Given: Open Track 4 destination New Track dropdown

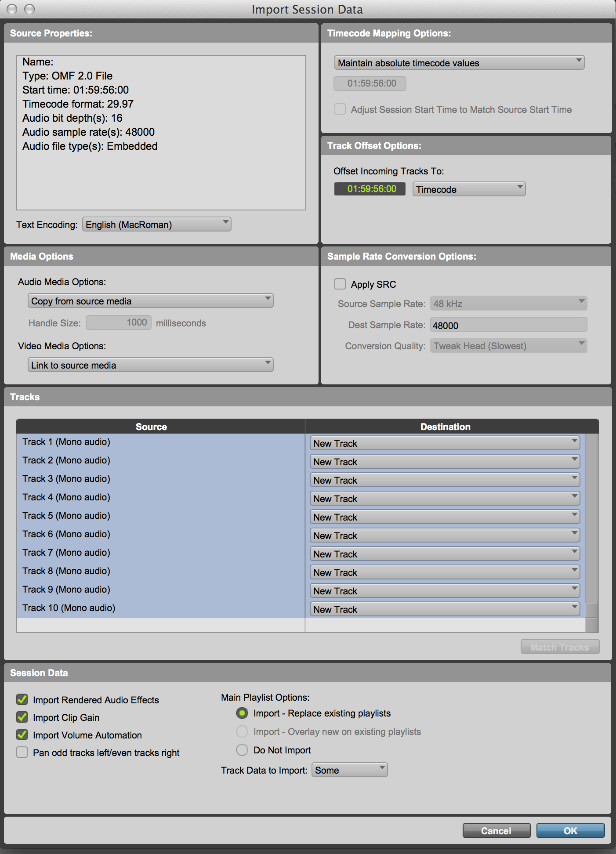Looking at the screenshot, I should click(x=445, y=499).
